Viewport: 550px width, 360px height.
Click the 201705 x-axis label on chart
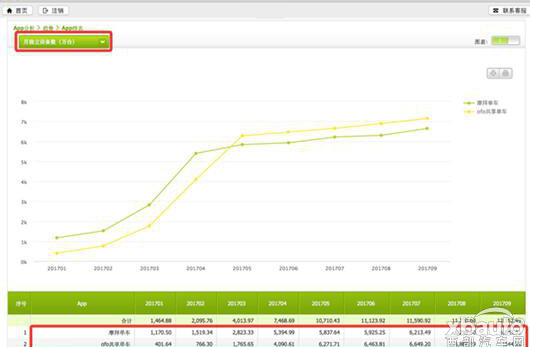pyautogui.click(x=242, y=268)
